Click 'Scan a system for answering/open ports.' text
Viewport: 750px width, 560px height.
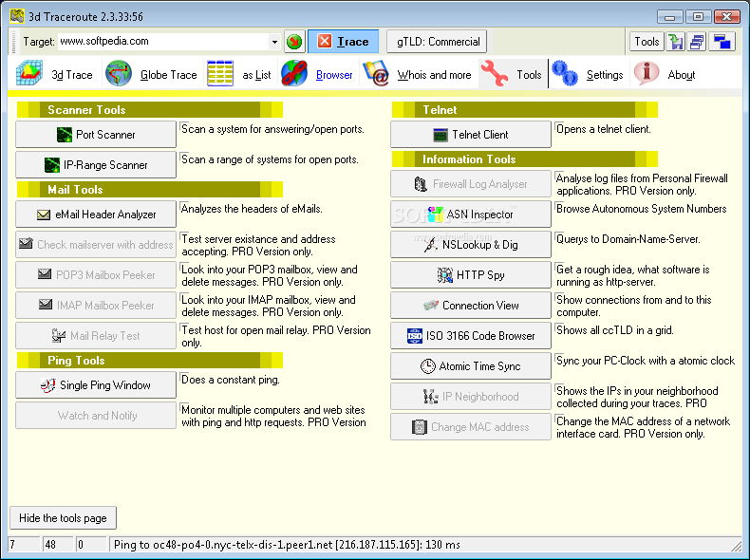272,129
